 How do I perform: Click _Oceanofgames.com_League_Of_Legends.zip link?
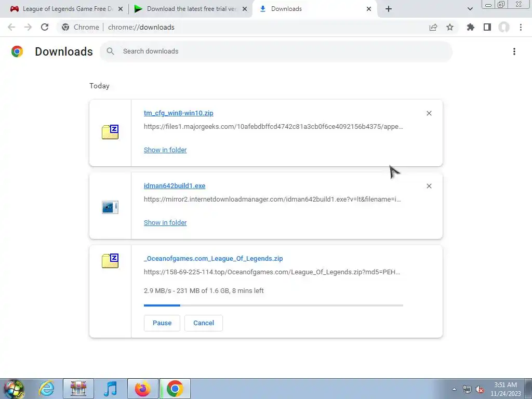pyautogui.click(x=214, y=259)
